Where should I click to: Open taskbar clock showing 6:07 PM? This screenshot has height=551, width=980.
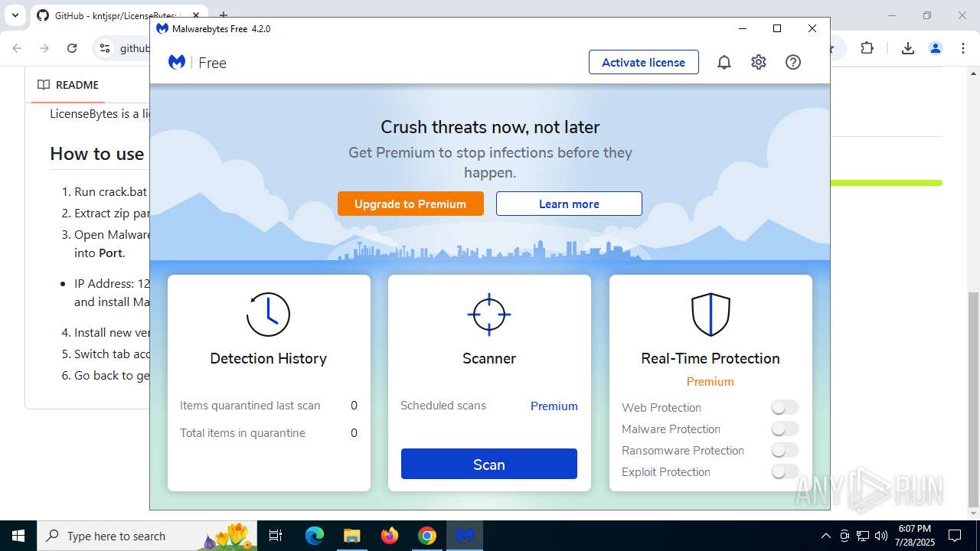(x=916, y=536)
